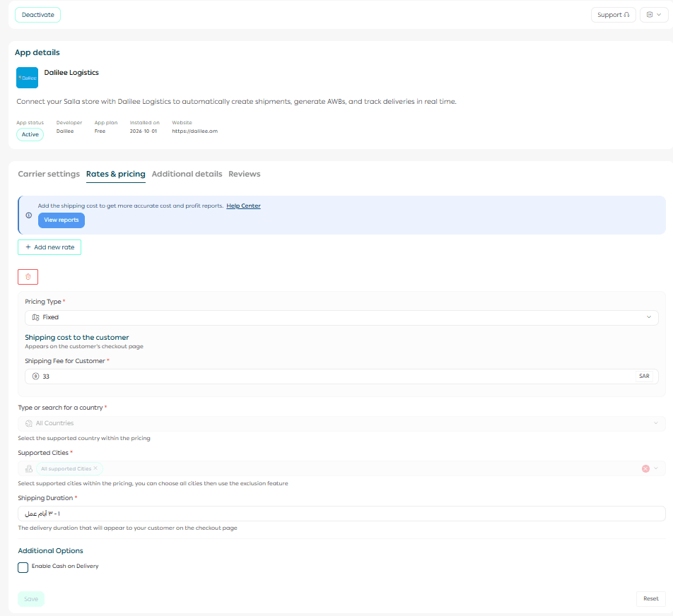Screen dimensions: 673x616
Task: Click the installed date 2026-10-01
Action: click(x=144, y=131)
